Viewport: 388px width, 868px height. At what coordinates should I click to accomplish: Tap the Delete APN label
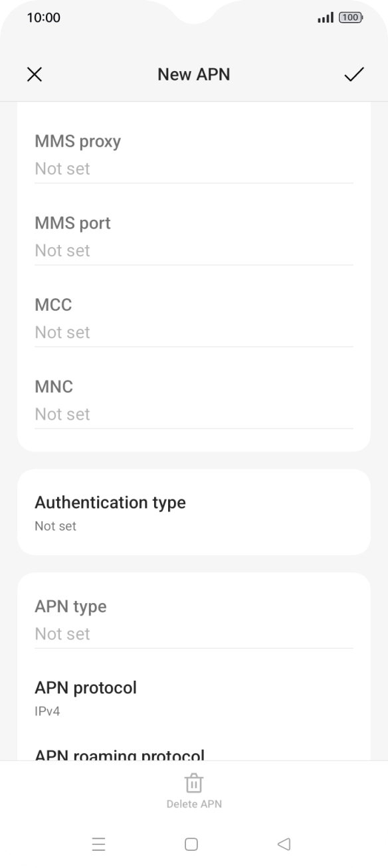coord(194,804)
